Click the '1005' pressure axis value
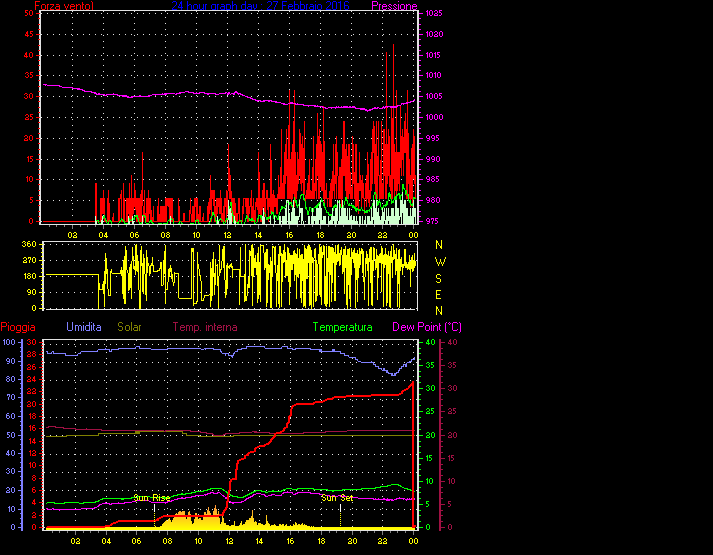713x555 pixels. coord(434,96)
